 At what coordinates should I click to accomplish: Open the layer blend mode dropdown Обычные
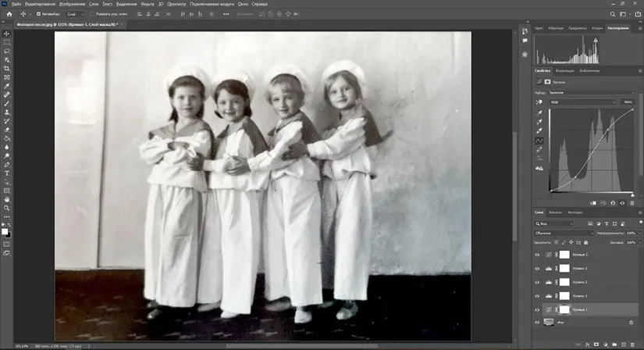coord(562,233)
